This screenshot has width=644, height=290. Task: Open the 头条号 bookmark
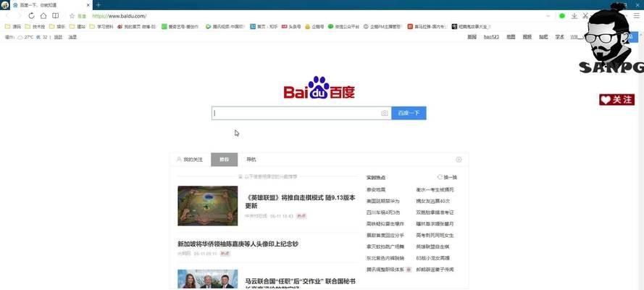[x=291, y=27]
